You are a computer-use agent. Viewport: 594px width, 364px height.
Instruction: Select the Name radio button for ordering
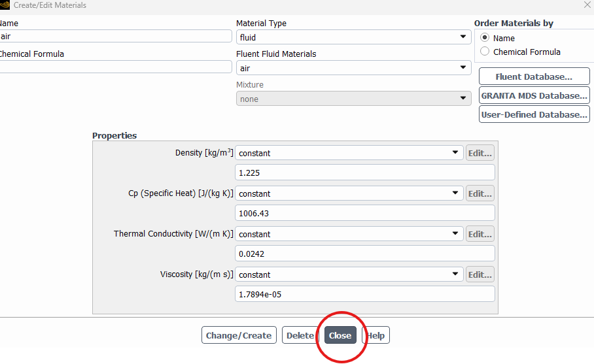point(485,37)
